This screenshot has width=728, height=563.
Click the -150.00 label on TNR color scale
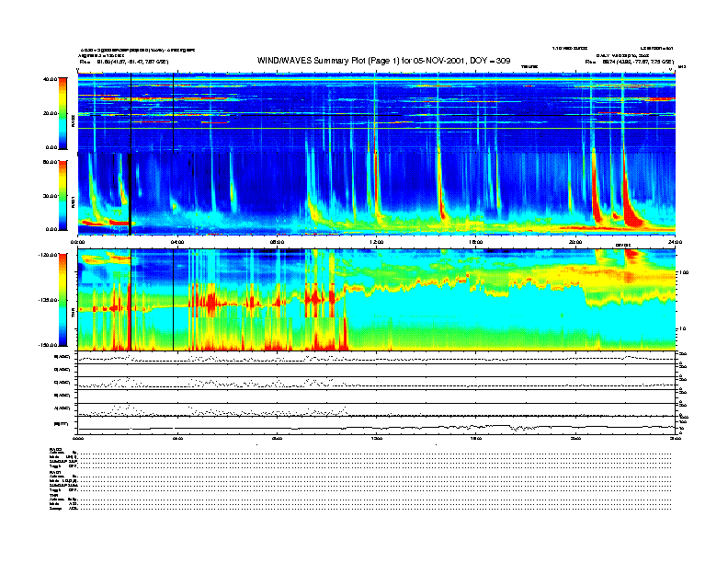[48, 345]
